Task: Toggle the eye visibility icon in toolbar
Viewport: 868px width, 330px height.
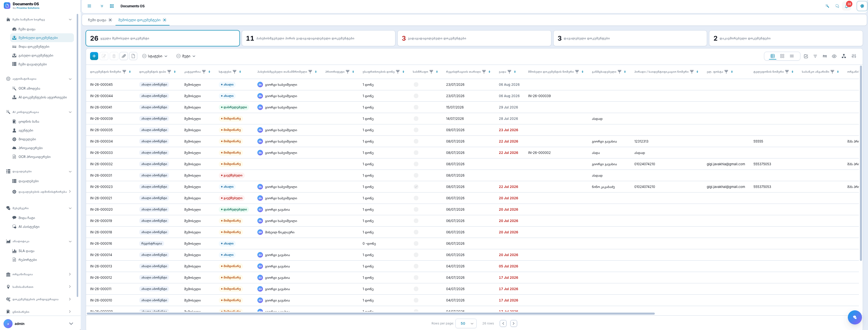Action: [834, 56]
